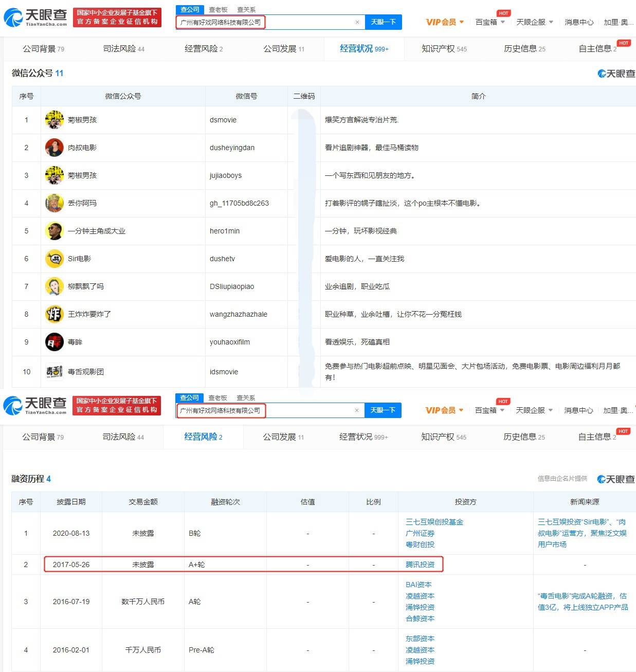Click 毒眸 account avatar icon

click(54, 342)
